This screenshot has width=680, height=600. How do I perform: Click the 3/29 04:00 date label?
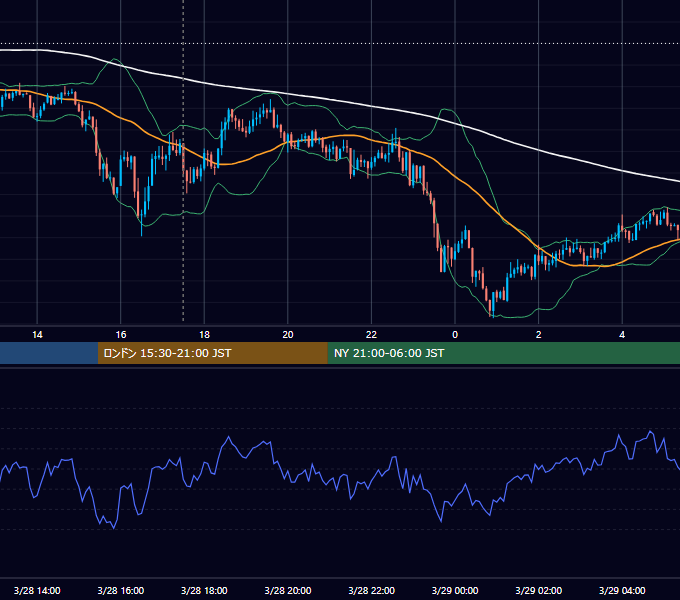(622, 590)
